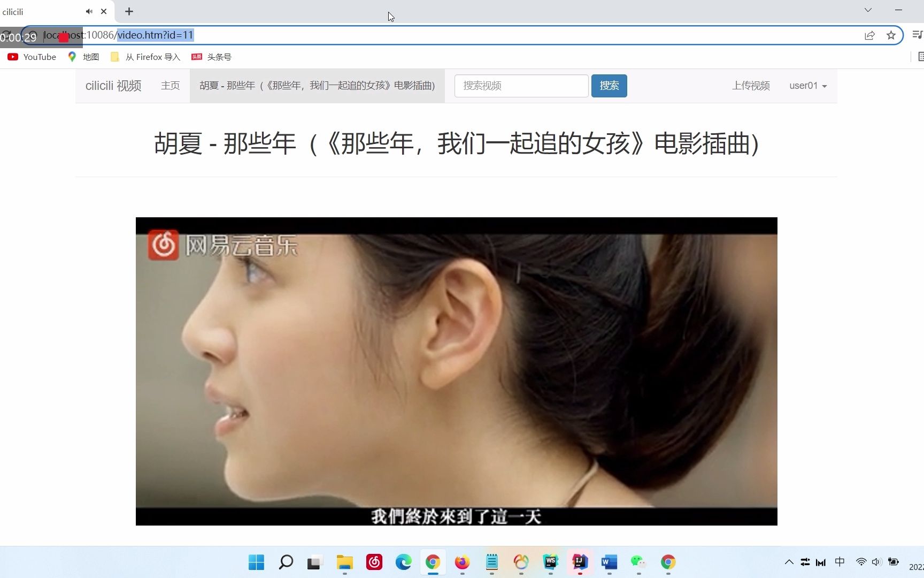
Task: Open WeChat from the taskbar
Action: coord(639,562)
